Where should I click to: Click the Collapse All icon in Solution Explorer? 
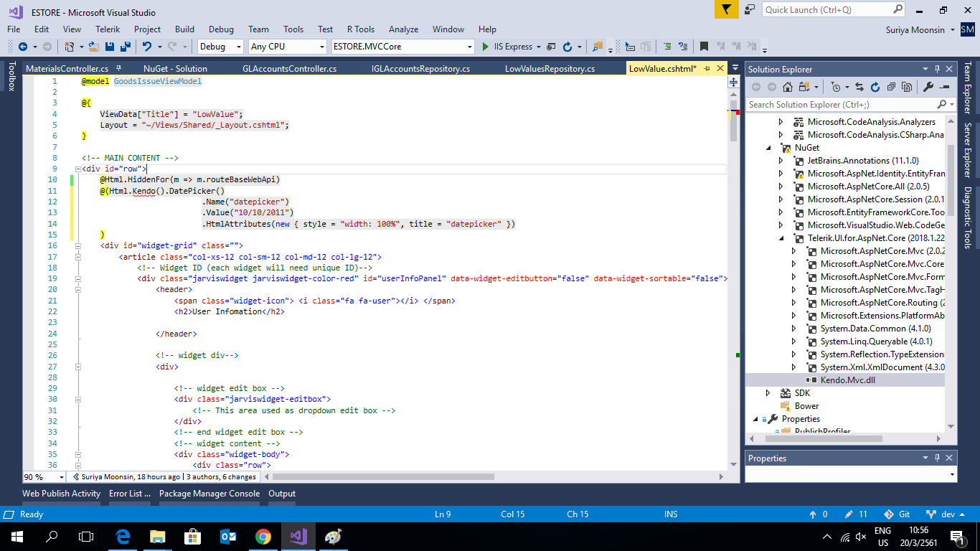coord(891,87)
